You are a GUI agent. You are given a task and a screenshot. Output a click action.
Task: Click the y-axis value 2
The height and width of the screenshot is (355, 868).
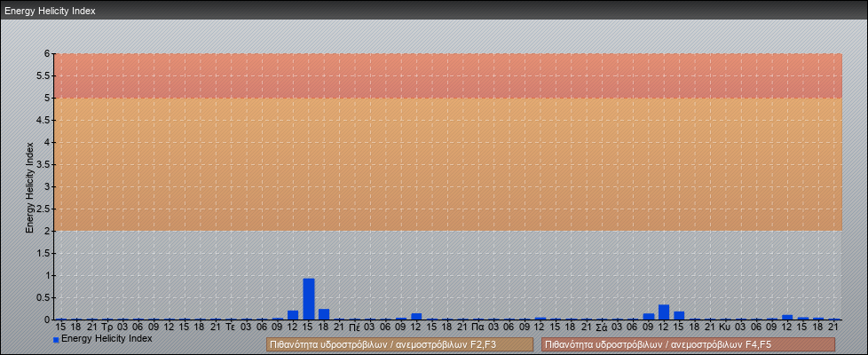tap(48, 231)
